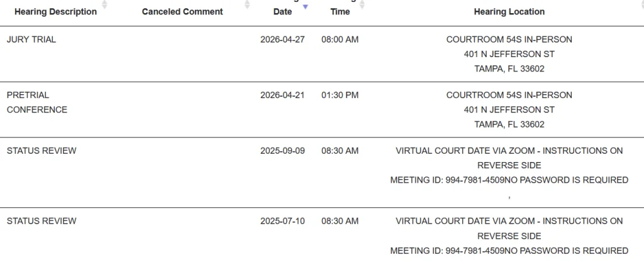Click the 01:30 PM pretrial conference time
This screenshot has height=265, width=644.
340,95
